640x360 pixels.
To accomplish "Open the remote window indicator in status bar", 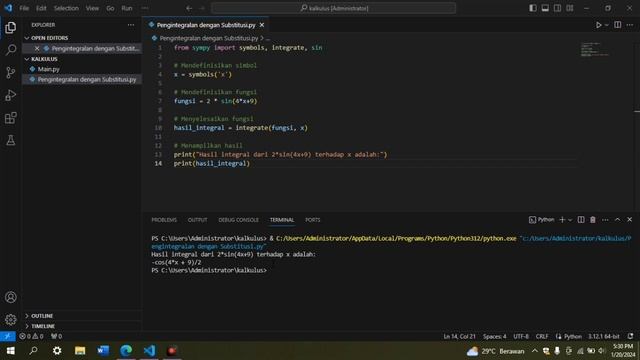I will click(8, 336).
